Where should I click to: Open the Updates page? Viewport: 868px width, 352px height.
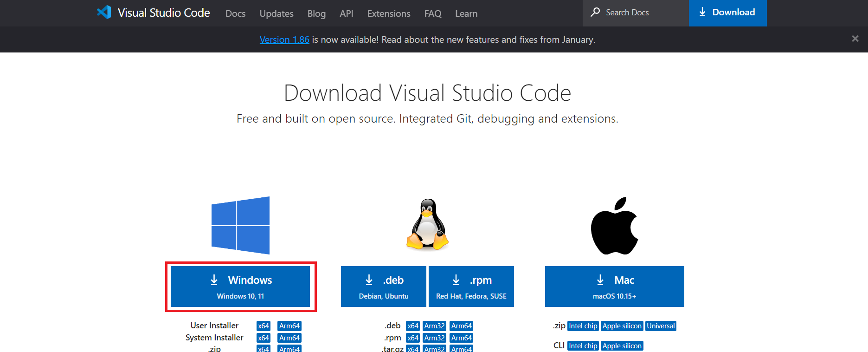[276, 13]
